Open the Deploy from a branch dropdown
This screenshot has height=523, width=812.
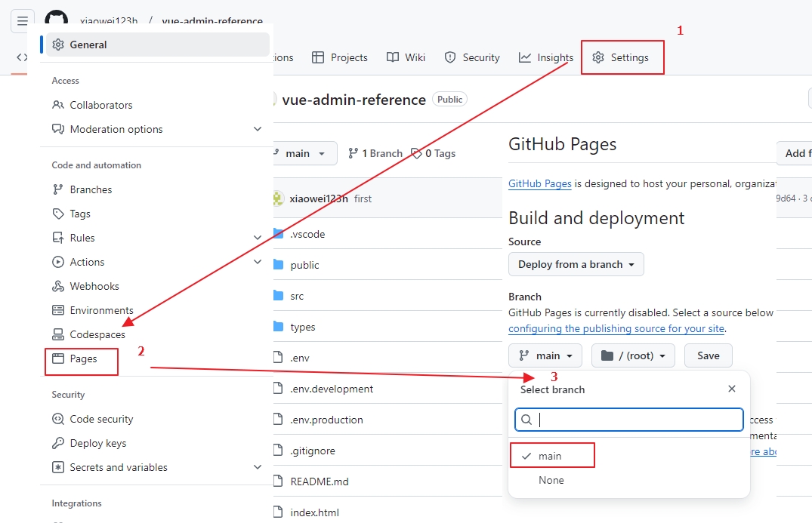(576, 264)
